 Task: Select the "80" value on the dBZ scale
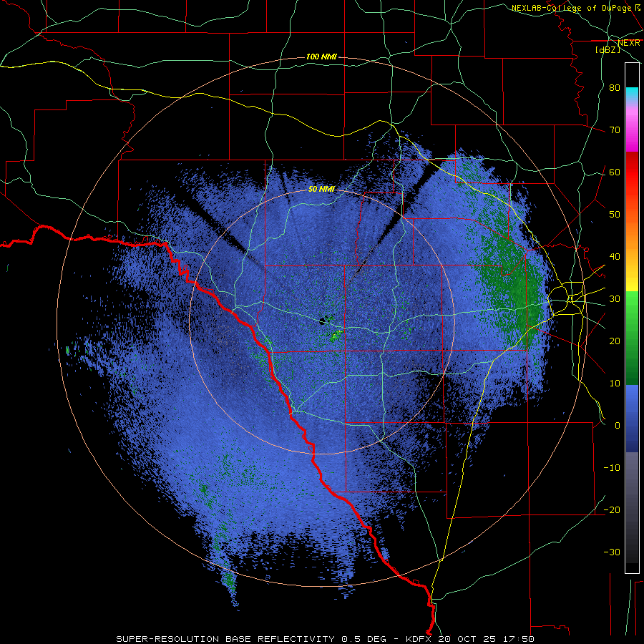tap(615, 88)
